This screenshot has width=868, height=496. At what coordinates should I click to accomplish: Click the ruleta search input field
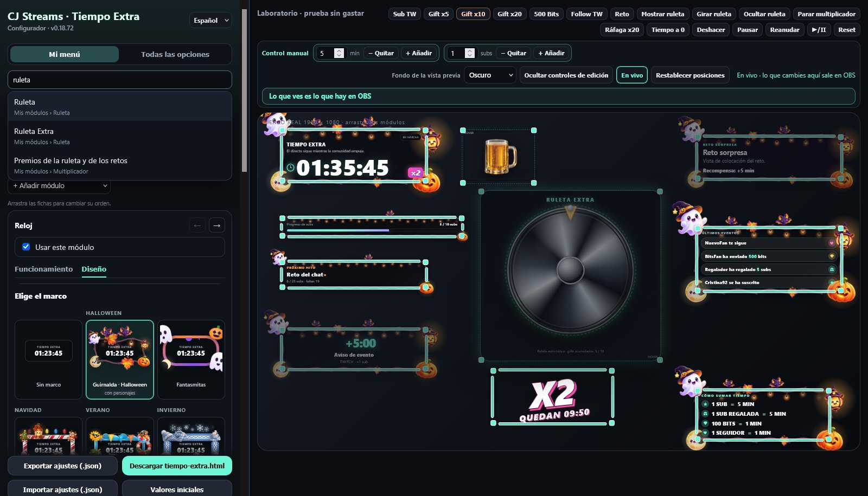point(120,80)
